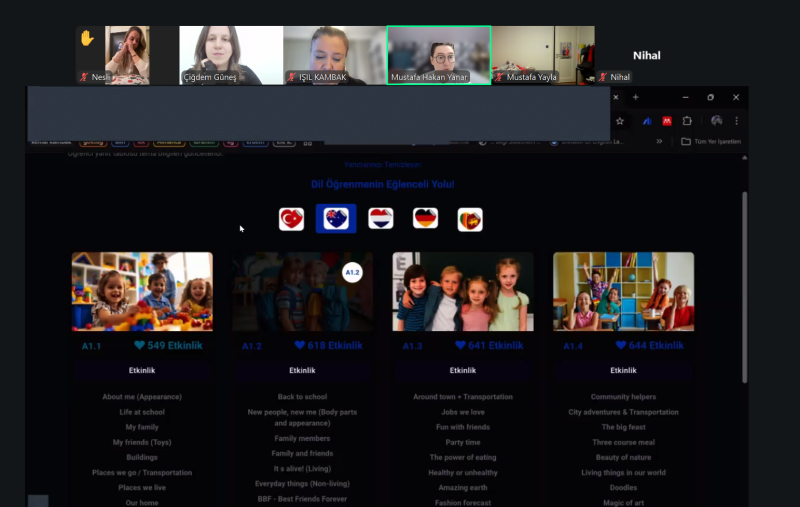Select the Turkish flag language icon
800x507 pixels.
(x=291, y=219)
